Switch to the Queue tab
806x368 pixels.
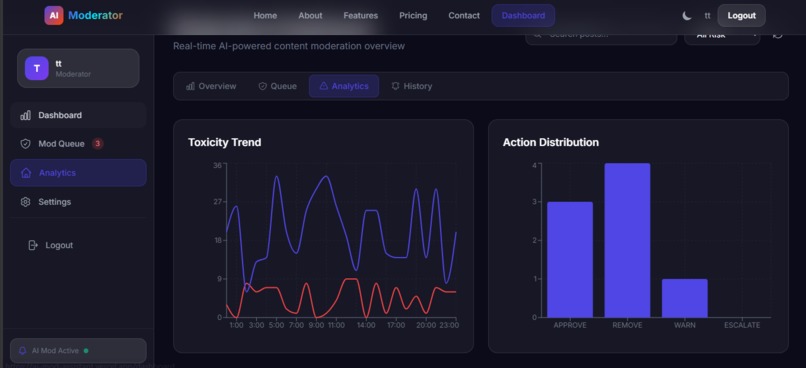278,86
